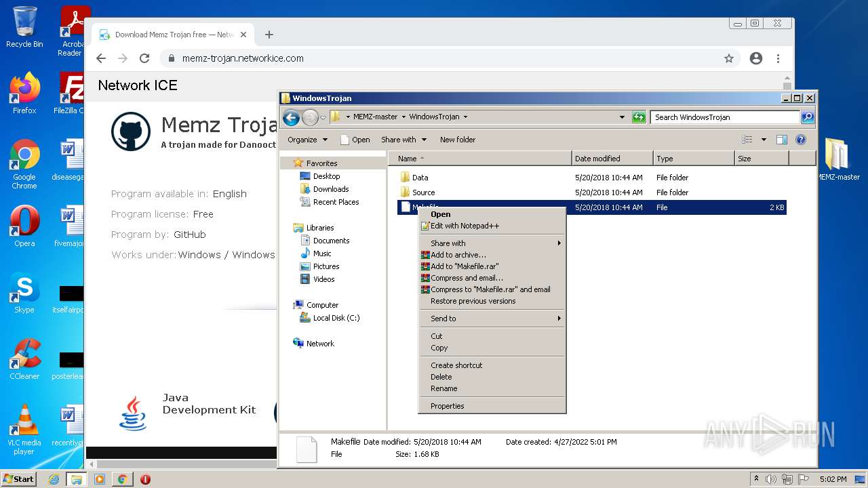This screenshot has height=488, width=868.
Task: Open Skype desktop icon
Action: (24, 292)
